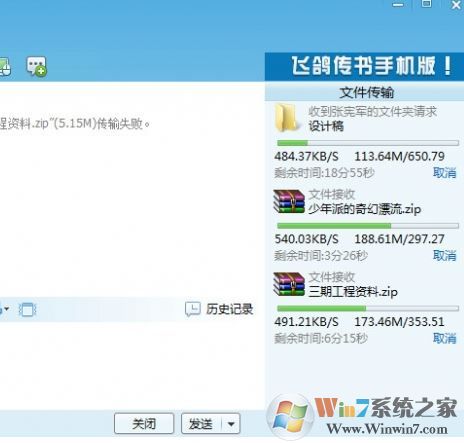The height and width of the screenshot is (443, 464).
Task: Click the remote desktop icon in toolbar
Action: click(x=5, y=66)
